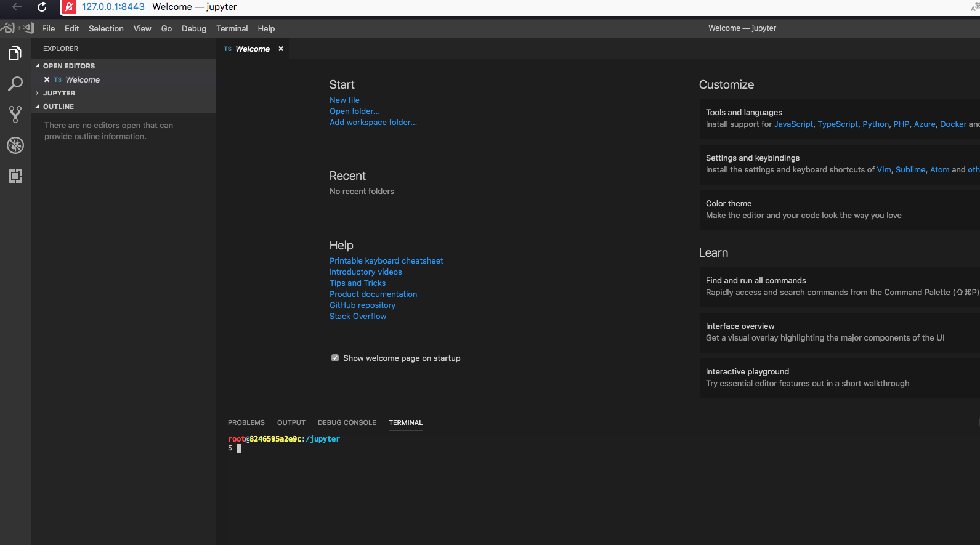Image resolution: width=980 pixels, height=545 pixels.
Task: Install TypeScript language support link
Action: point(838,124)
